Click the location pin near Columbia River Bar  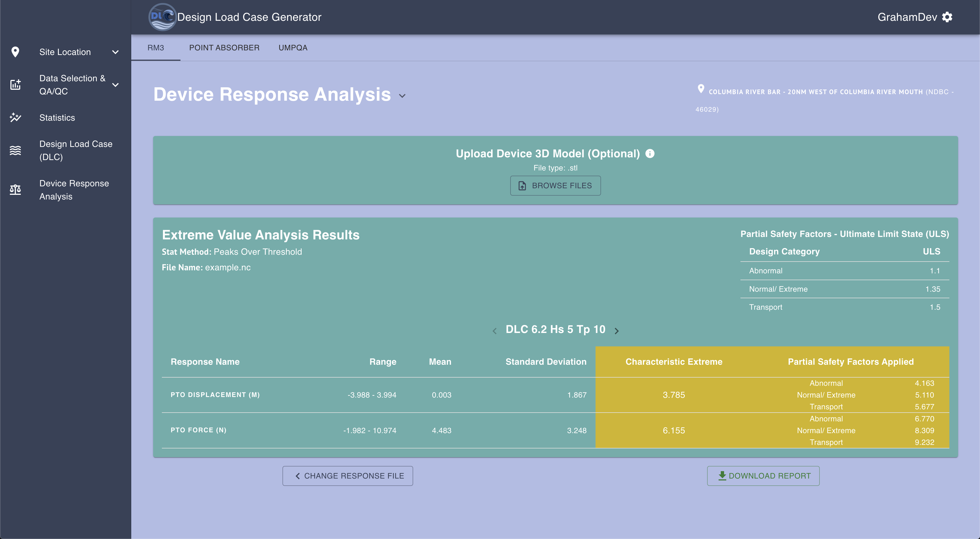(x=701, y=89)
